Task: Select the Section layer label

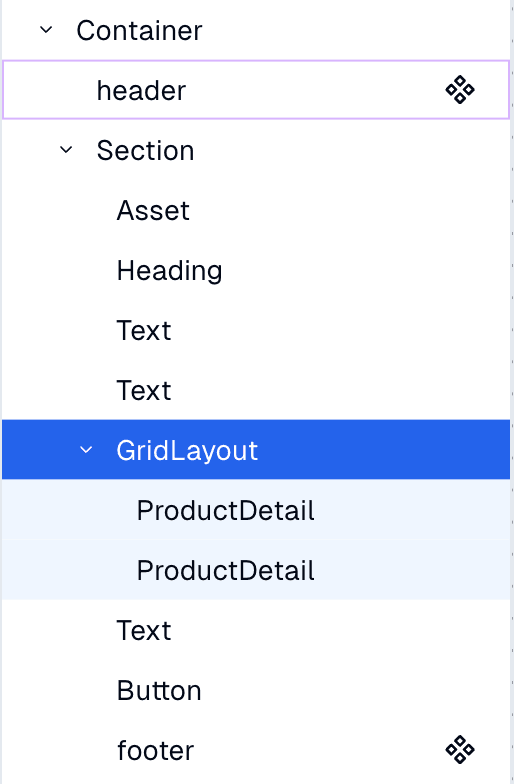Action: [x=146, y=150]
